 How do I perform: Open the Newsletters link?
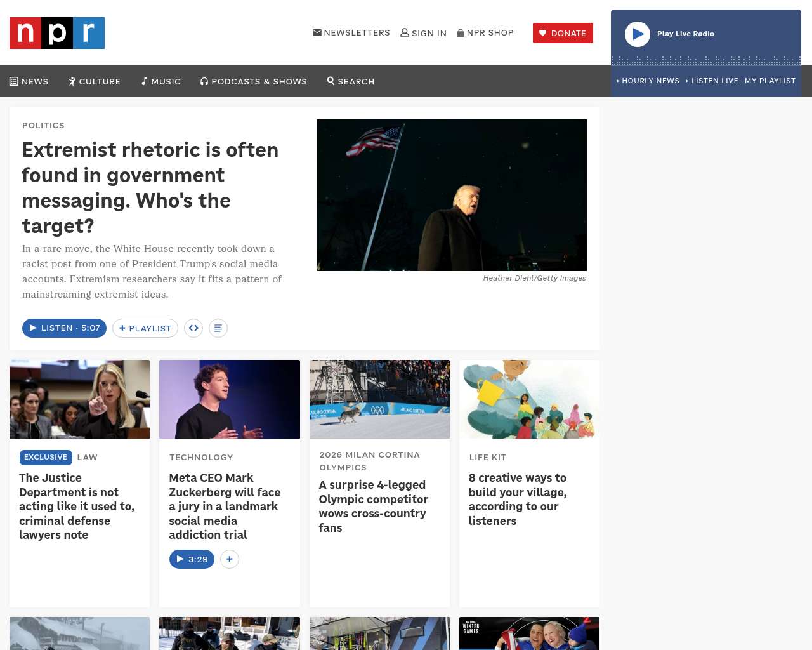pyautogui.click(x=351, y=32)
